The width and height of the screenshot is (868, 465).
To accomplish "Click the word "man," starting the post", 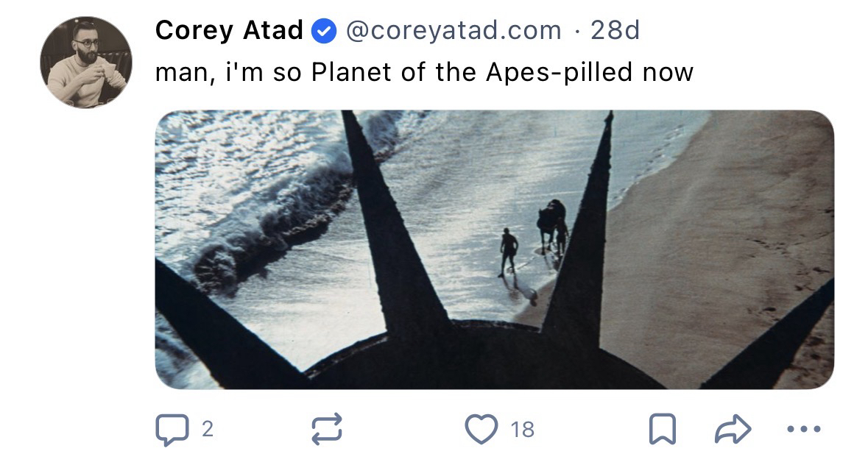I will 182,72.
